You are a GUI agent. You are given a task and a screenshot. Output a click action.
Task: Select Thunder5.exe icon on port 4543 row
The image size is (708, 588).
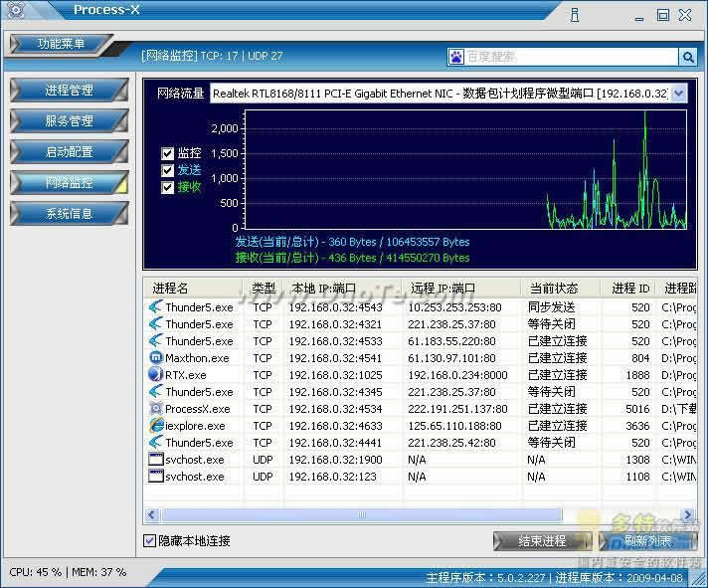[156, 307]
